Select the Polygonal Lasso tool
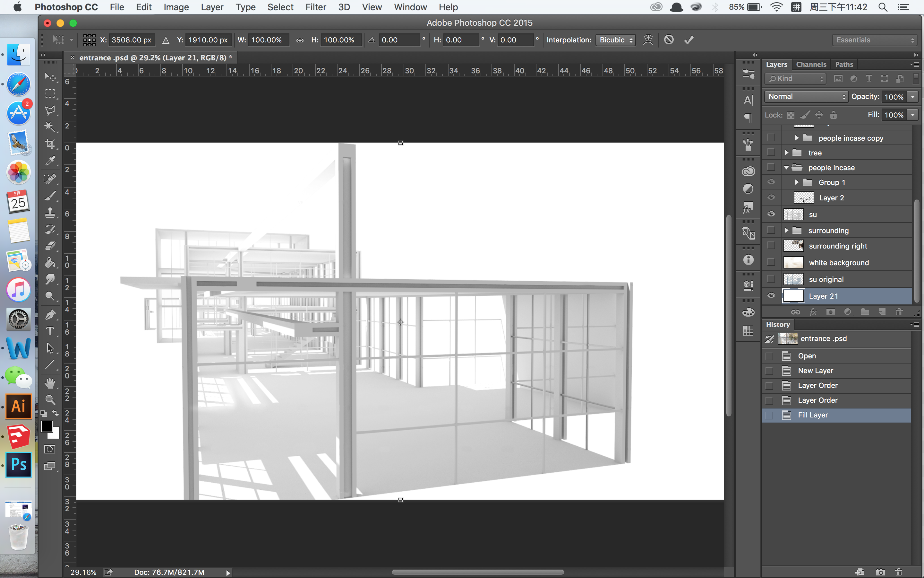924x578 pixels. coord(50,110)
